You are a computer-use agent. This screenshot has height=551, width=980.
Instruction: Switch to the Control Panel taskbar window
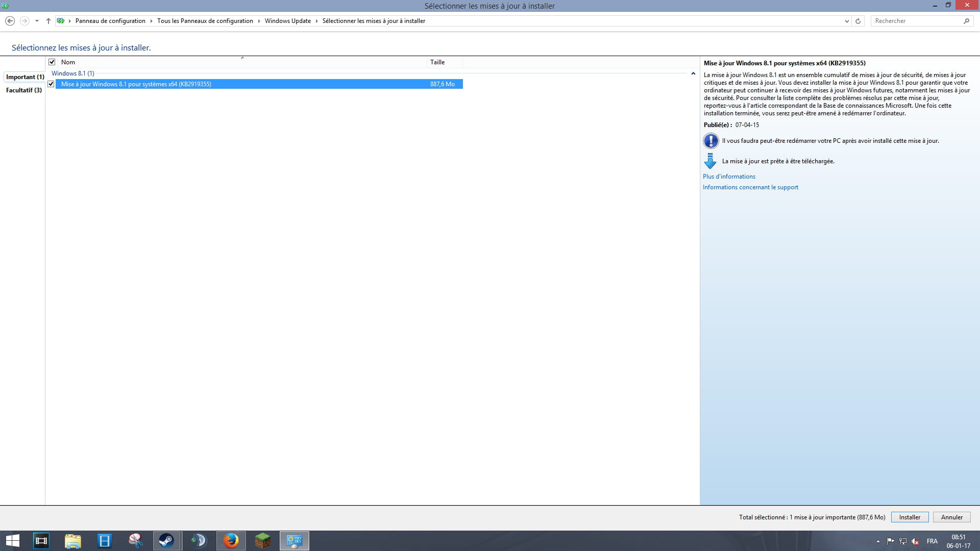[295, 541]
